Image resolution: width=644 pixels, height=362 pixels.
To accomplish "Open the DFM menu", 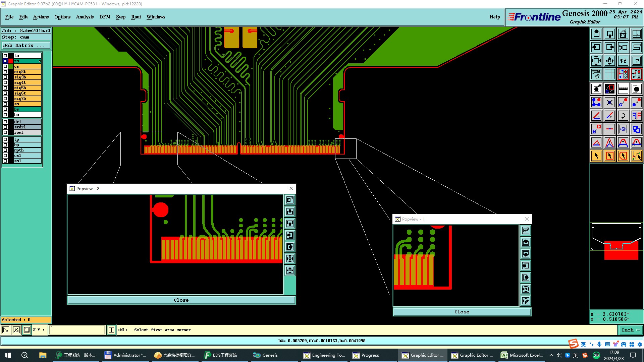I will 105,17.
